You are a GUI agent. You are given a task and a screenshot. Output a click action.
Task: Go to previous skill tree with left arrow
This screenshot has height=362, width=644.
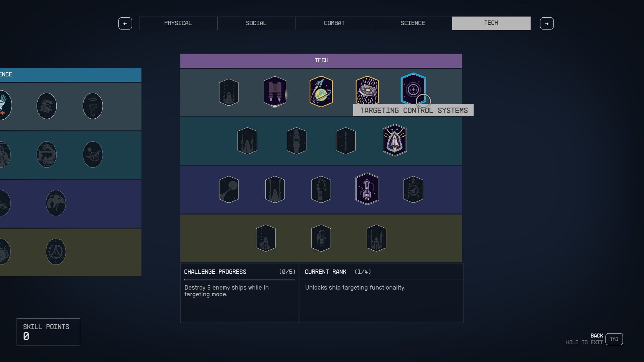click(x=125, y=23)
